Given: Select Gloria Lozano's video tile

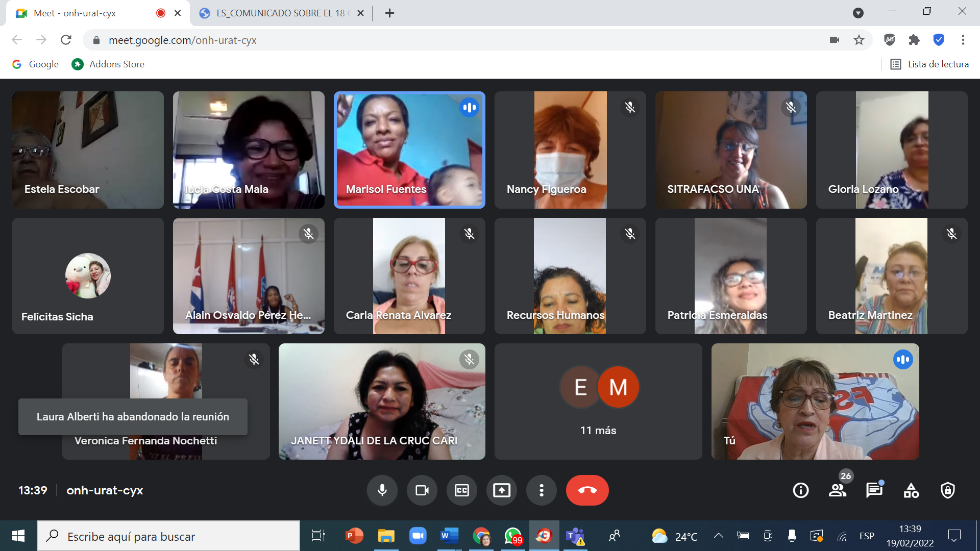Looking at the screenshot, I should pos(892,150).
